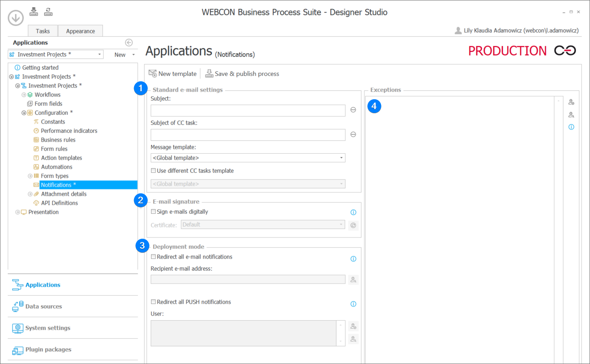Viewport: 590px width, 364px height.
Task: Click the New button in Applications panel
Action: click(120, 55)
